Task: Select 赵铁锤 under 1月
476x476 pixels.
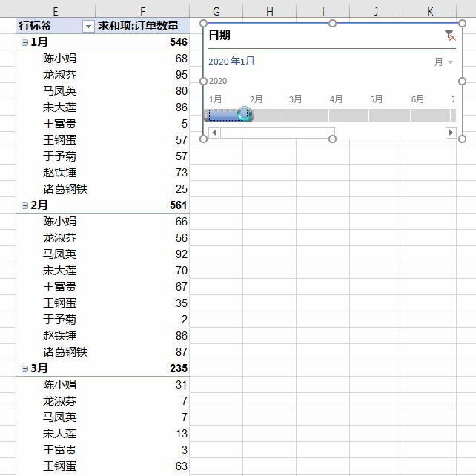Action: click(59, 173)
